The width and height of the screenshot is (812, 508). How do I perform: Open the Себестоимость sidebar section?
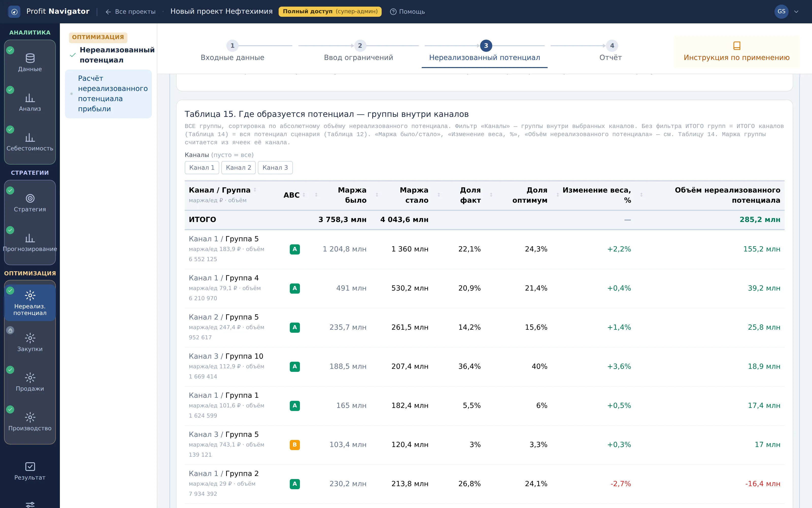30,142
